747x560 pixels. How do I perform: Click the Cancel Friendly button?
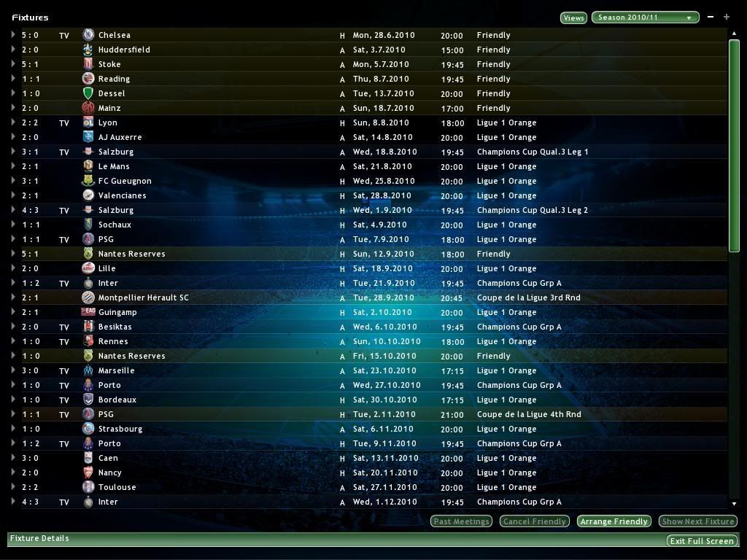point(535,521)
